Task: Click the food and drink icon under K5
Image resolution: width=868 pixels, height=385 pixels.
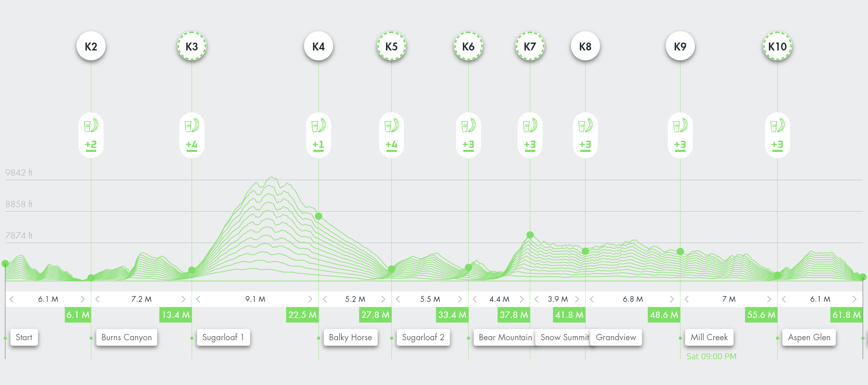Action: 391,125
